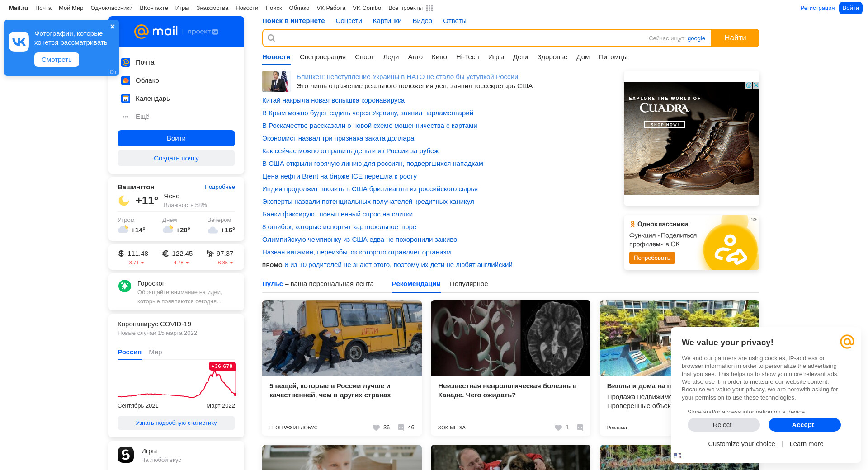Open the Все проекты grid menu
Viewport: 868px width, 470px height.
point(429,8)
